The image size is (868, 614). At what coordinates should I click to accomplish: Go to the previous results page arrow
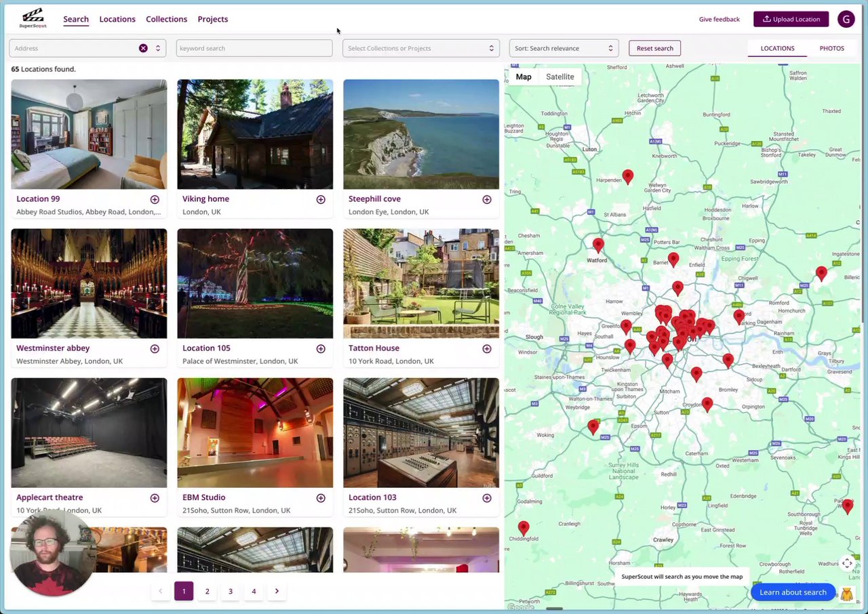point(161,591)
